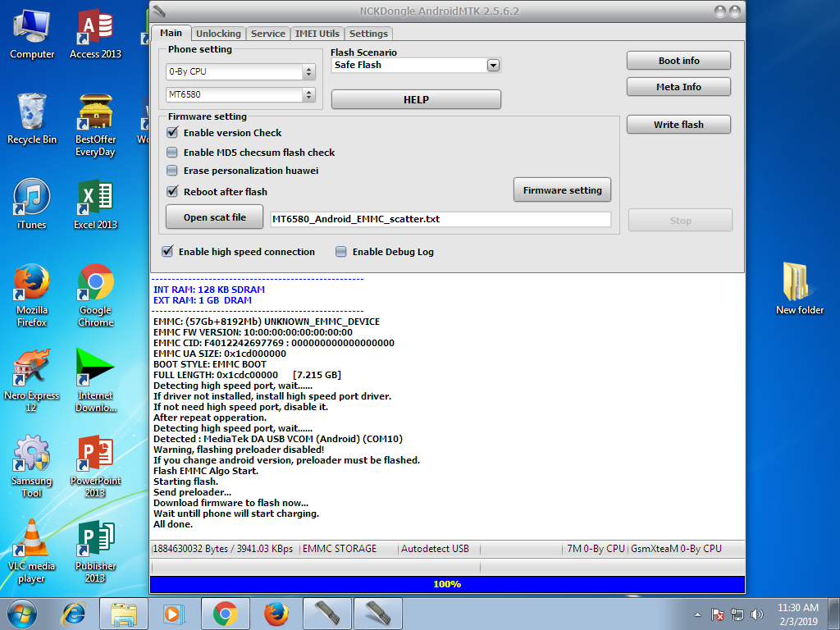This screenshot has width=840, height=630.
Task: Click 'BOOT STYLE: EMMC BOOT' log line
Action: coord(209,364)
